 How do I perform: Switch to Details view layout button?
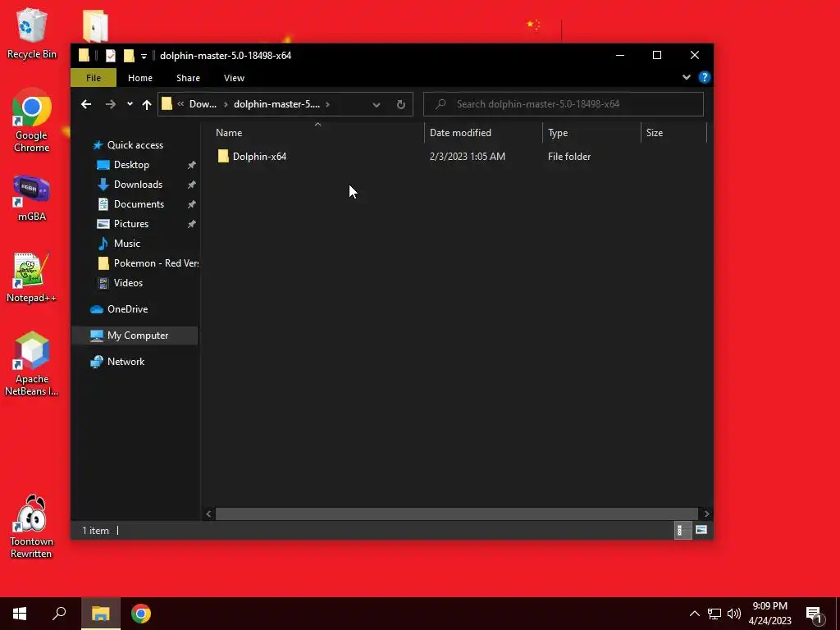tap(682, 531)
